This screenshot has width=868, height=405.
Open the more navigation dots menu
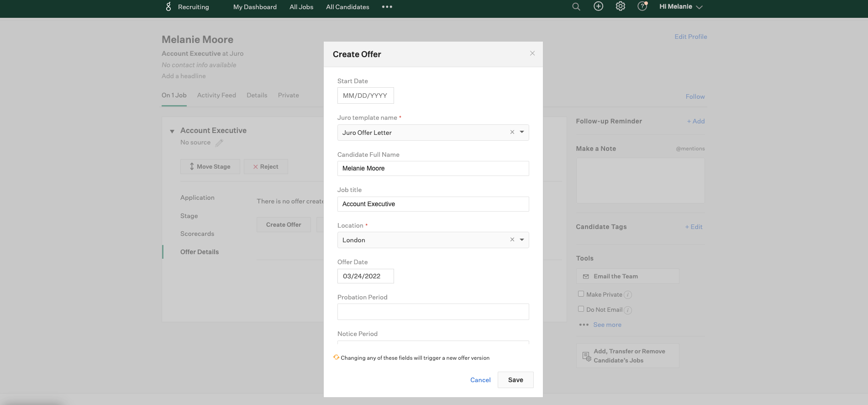(387, 7)
